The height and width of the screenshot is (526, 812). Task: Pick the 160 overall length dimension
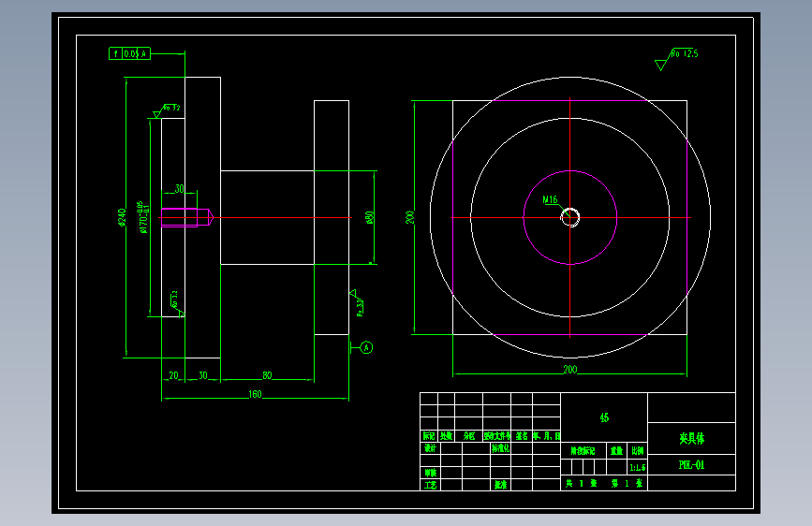pos(256,395)
